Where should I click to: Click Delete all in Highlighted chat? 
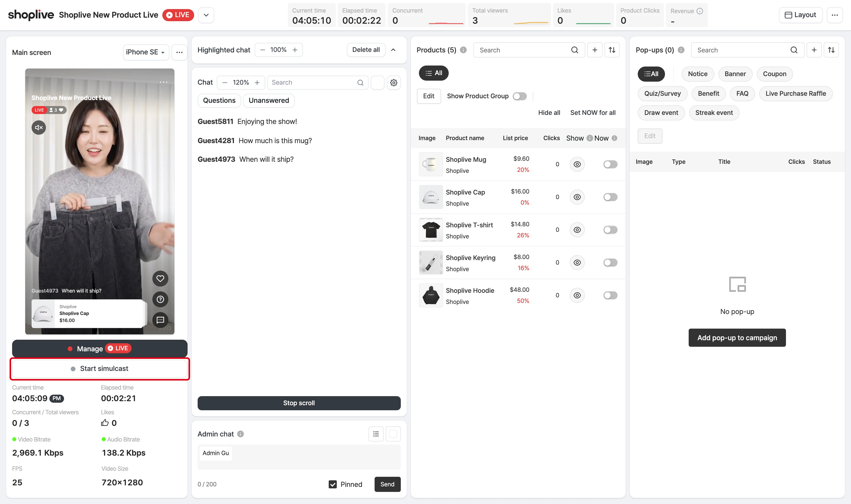(366, 50)
